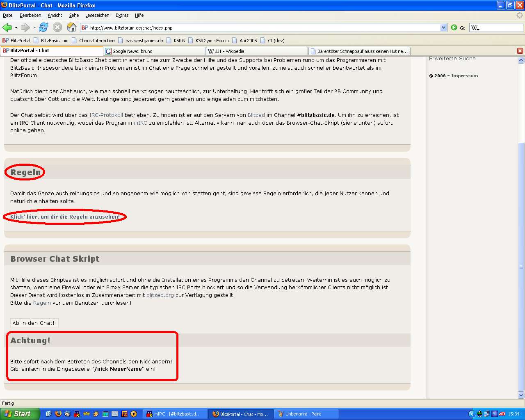
Task: Open the search engine selector dropdown
Action: click(x=475, y=28)
